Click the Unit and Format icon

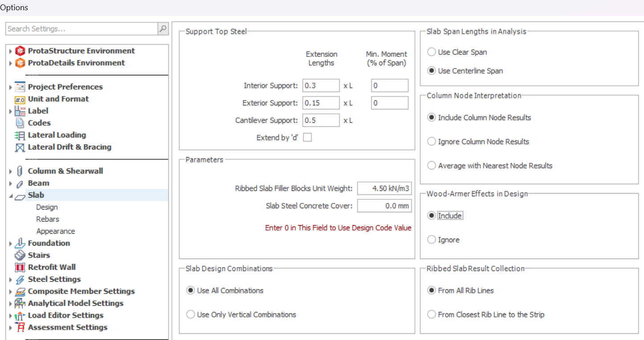(x=20, y=99)
